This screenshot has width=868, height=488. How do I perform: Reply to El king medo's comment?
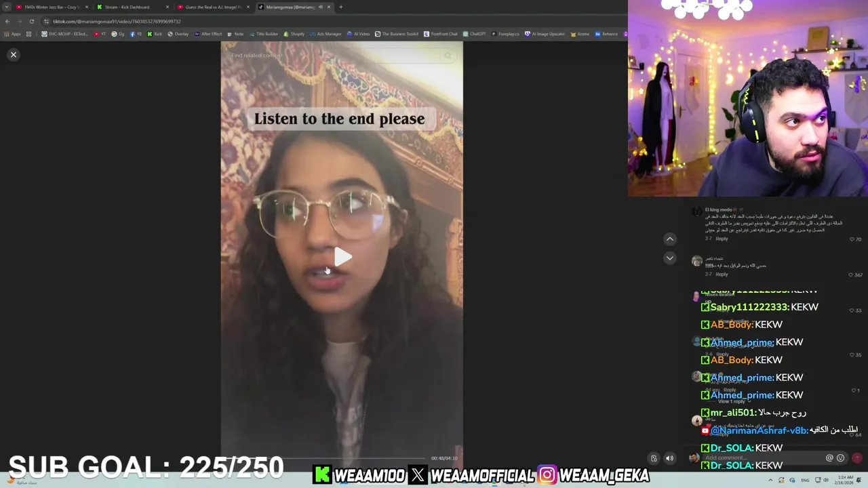coord(722,239)
